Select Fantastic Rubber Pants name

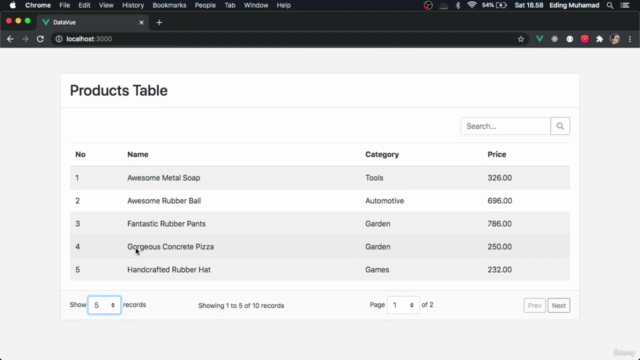tap(167, 224)
